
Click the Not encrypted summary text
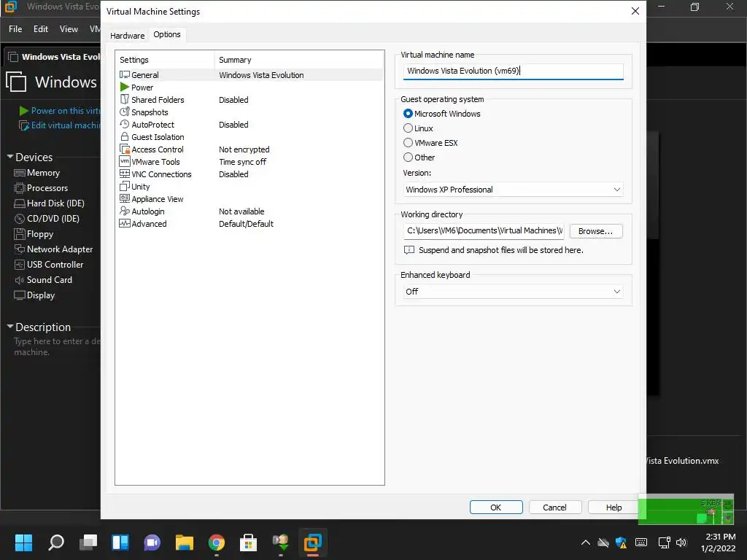pos(244,149)
